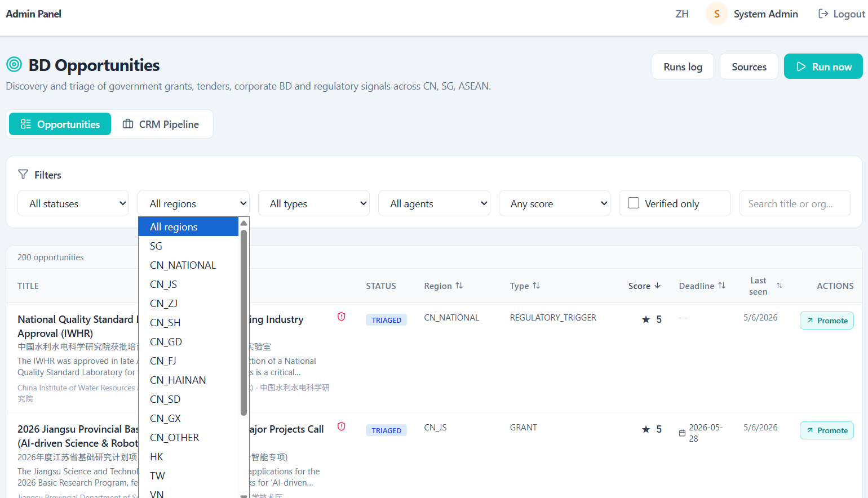
Task: Choose CN_FJ from the region list
Action: [x=188, y=361]
